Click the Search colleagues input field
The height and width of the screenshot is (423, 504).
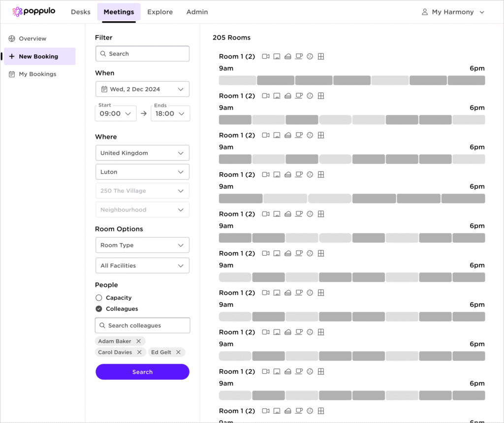(142, 325)
